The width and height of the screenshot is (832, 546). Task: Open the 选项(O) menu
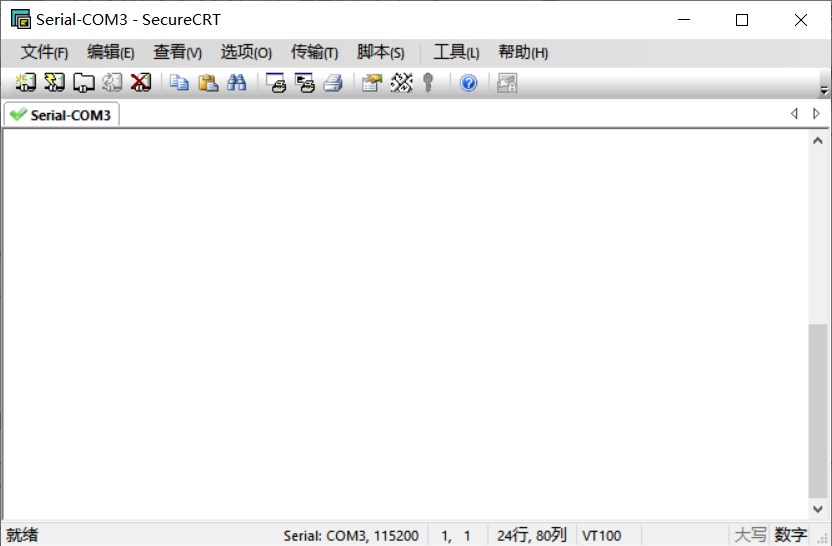pos(246,52)
